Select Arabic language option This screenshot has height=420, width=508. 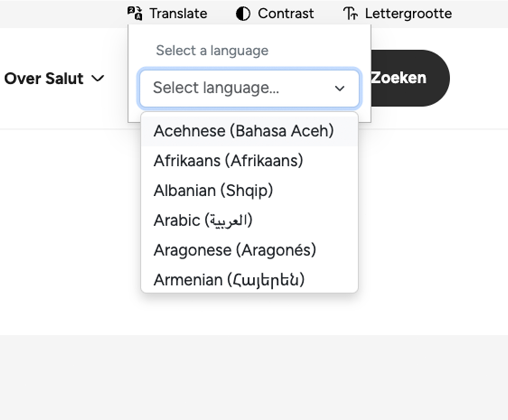249,220
